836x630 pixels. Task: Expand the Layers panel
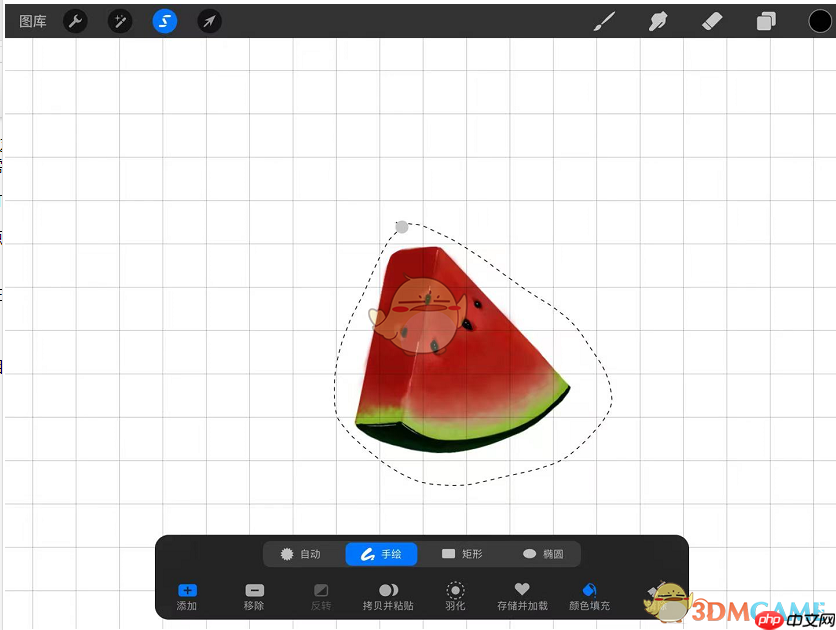point(766,21)
